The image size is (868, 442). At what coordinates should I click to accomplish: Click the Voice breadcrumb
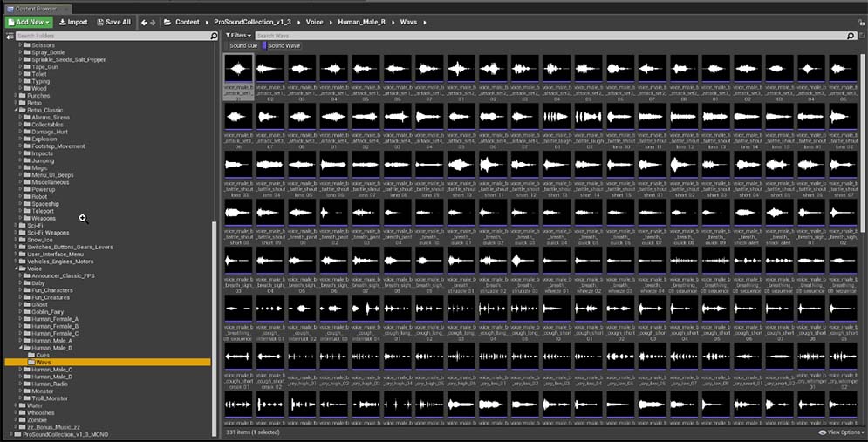[x=314, y=22]
